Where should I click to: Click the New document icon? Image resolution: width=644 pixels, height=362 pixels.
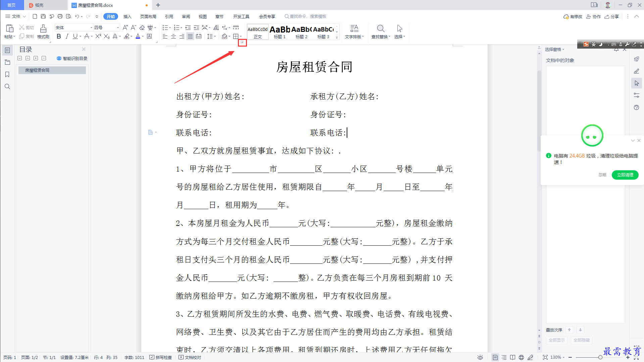[x=35, y=16]
